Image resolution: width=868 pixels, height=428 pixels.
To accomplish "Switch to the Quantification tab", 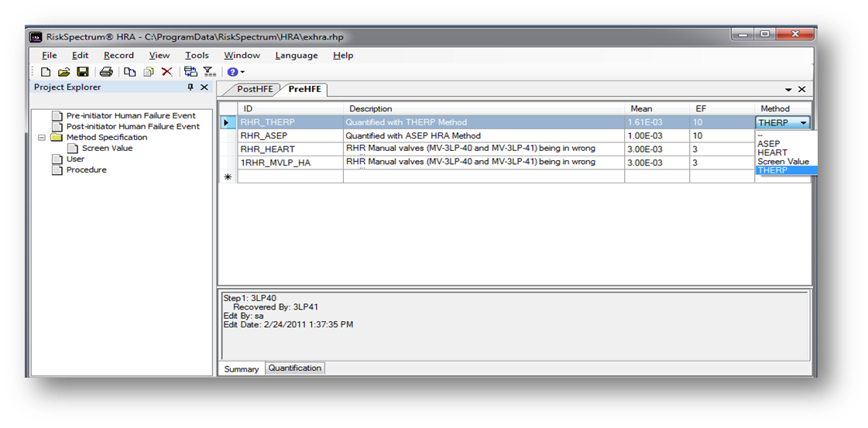I will pyautogui.click(x=294, y=368).
